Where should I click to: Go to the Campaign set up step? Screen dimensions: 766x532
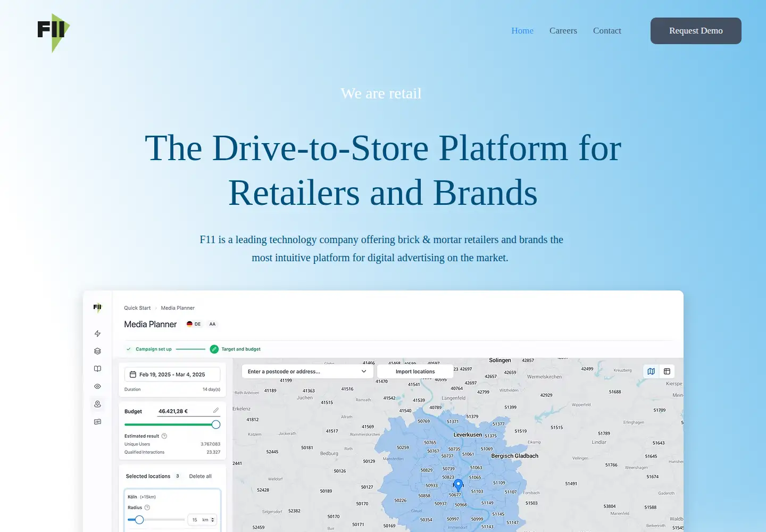point(154,349)
